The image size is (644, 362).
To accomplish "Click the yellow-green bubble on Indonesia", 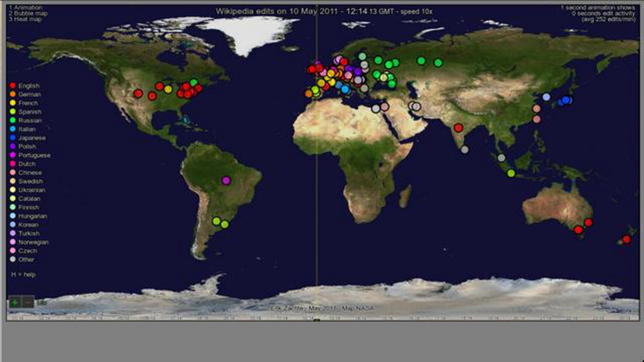I will coord(511,173).
